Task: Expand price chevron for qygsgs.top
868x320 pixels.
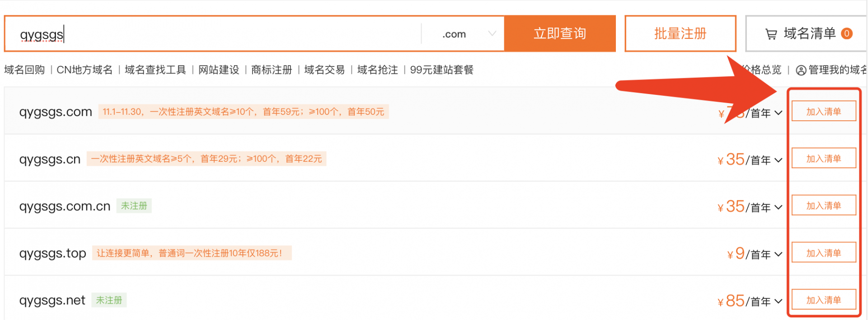Action: [x=778, y=254]
